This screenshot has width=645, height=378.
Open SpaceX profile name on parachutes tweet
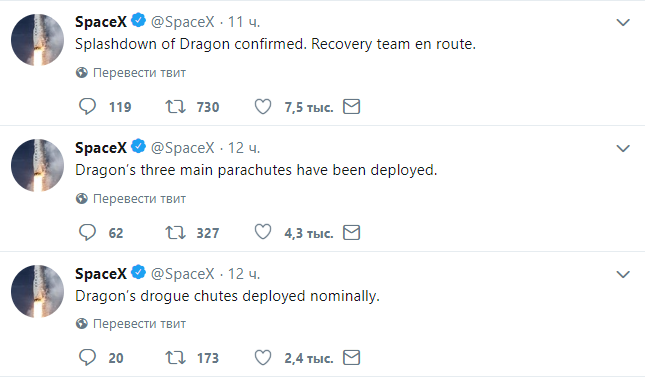[101, 148]
